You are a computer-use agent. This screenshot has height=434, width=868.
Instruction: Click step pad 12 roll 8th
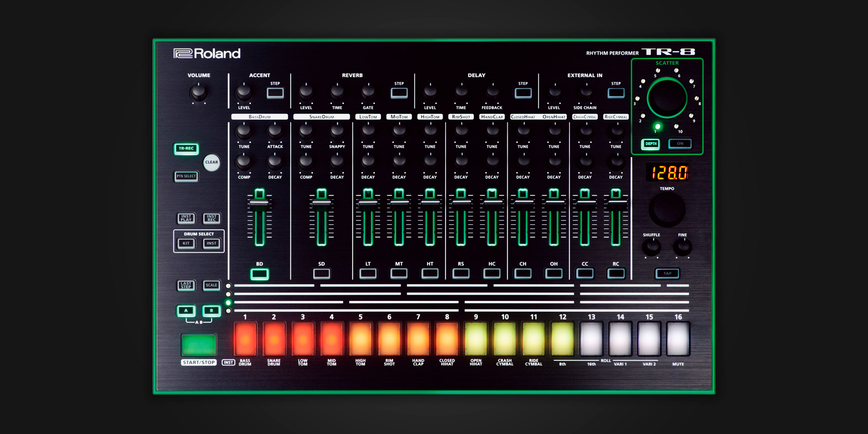pyautogui.click(x=563, y=339)
